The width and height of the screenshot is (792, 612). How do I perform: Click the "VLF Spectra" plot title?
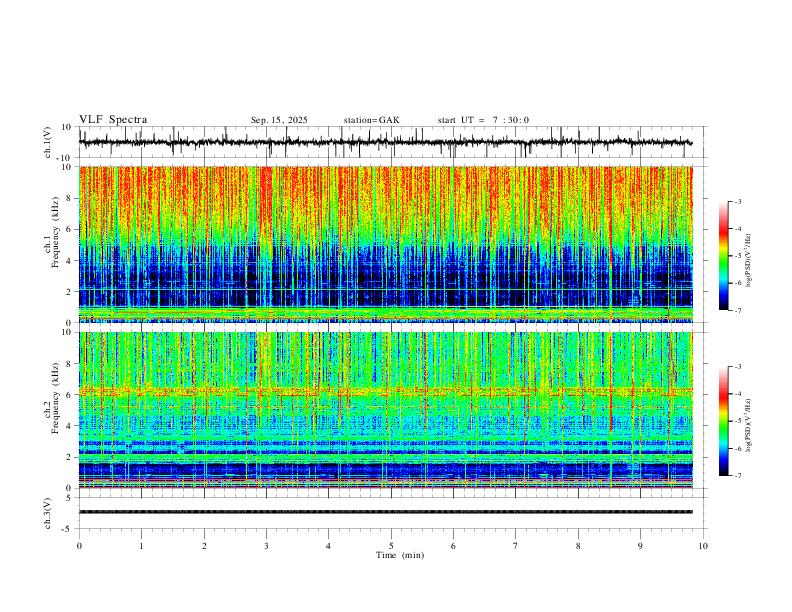113,120
